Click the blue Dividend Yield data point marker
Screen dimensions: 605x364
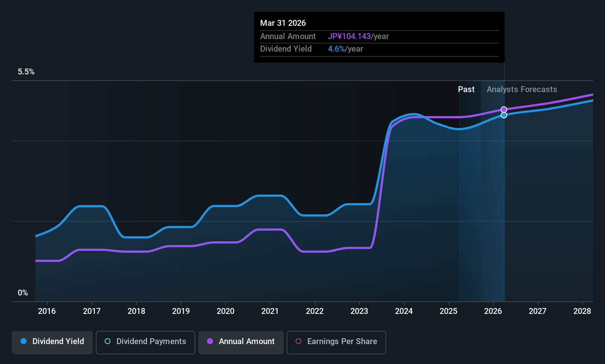click(504, 115)
